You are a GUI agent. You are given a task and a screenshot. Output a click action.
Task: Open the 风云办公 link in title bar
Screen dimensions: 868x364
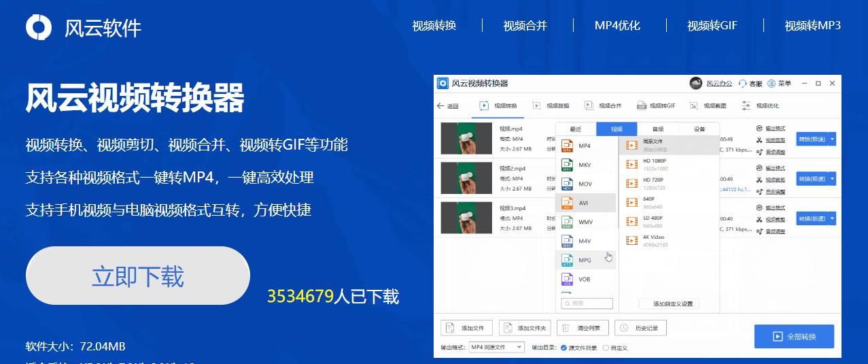pyautogui.click(x=719, y=84)
